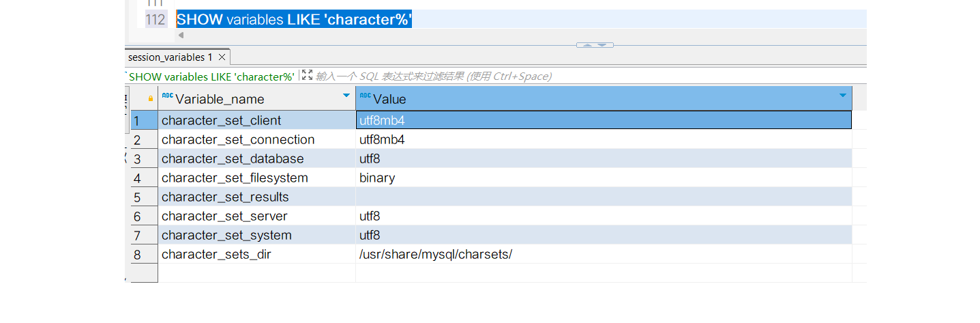Click the character_set_database cell
This screenshot has width=980, height=323.
point(256,158)
